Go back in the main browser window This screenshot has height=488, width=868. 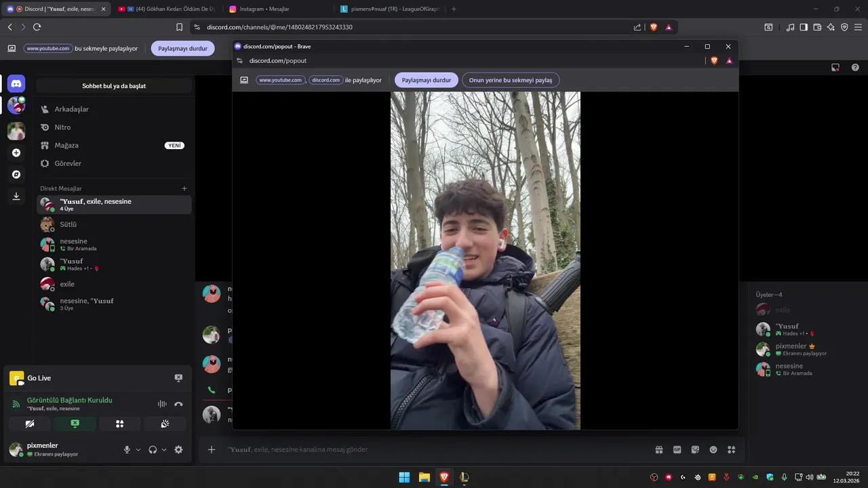[9, 27]
